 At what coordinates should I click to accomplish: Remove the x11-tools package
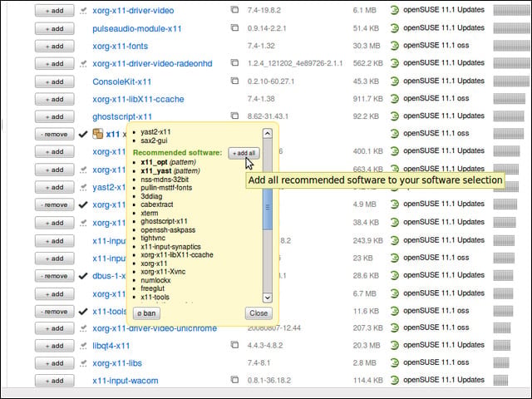(x=54, y=312)
